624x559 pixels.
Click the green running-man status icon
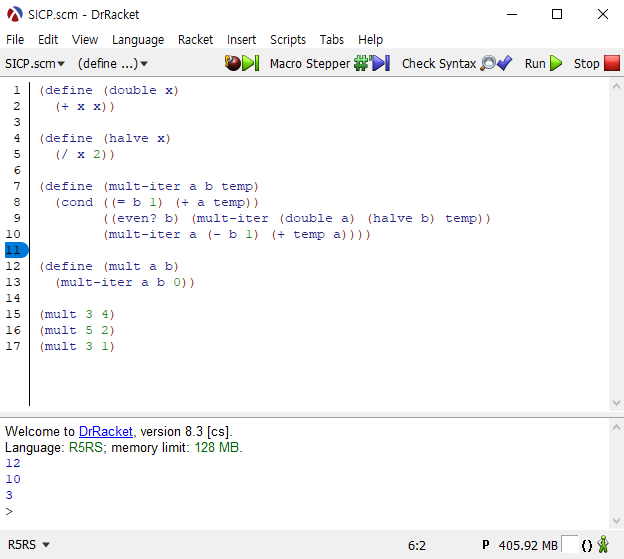(603, 545)
